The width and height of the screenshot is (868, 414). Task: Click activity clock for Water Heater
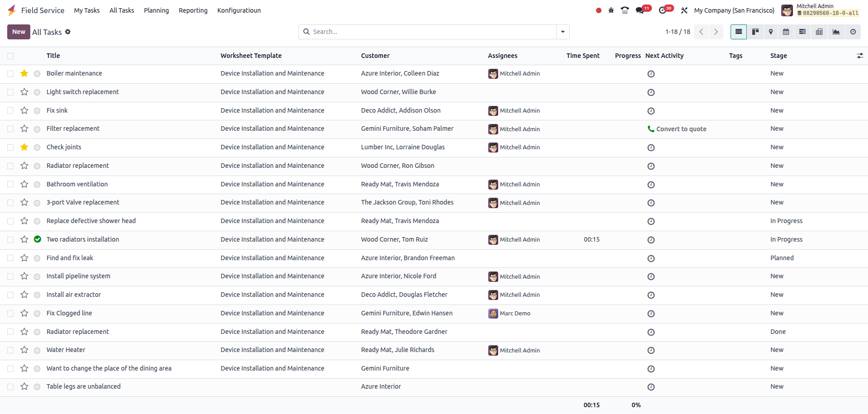(651, 350)
